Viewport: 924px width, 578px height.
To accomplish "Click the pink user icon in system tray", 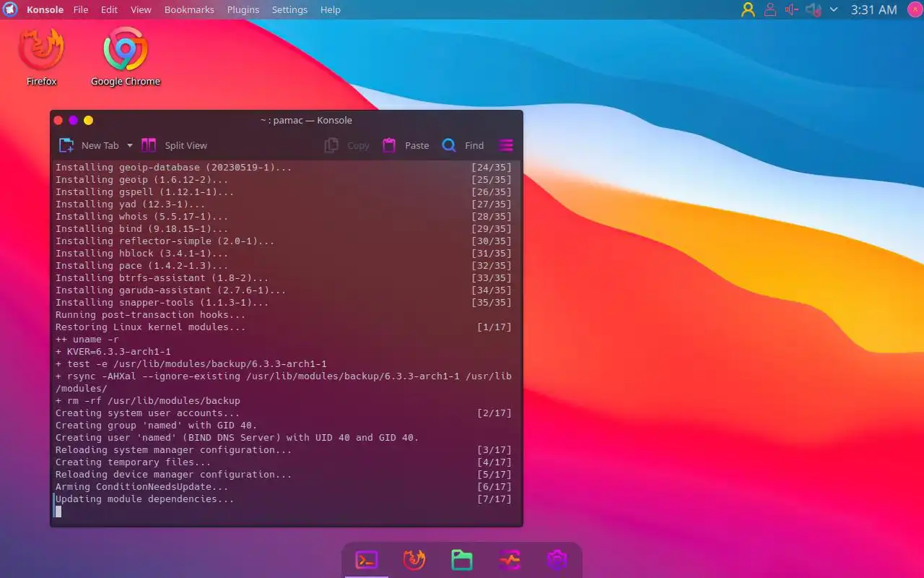I will coord(770,9).
